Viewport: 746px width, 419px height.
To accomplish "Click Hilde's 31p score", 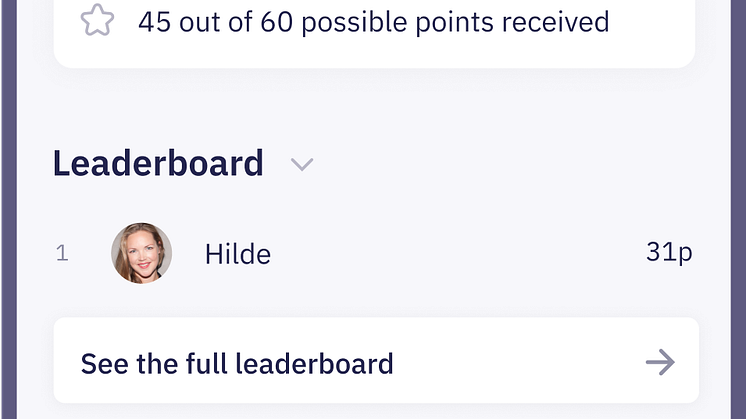I will (669, 252).
